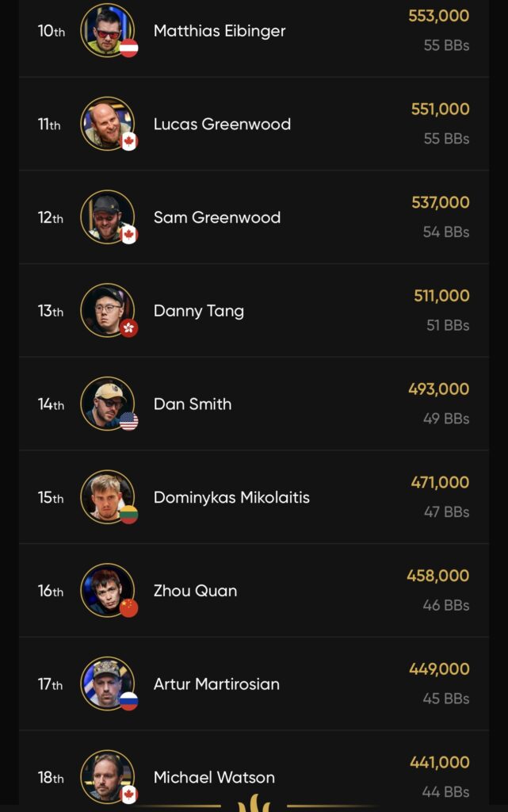Click the gold logo at bottom center

tap(254, 802)
